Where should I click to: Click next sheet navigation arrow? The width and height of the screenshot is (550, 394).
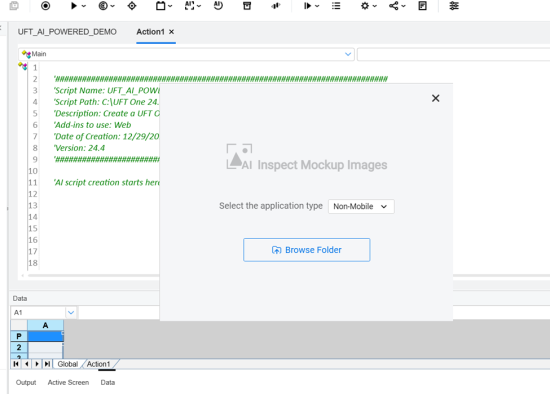pos(37,364)
